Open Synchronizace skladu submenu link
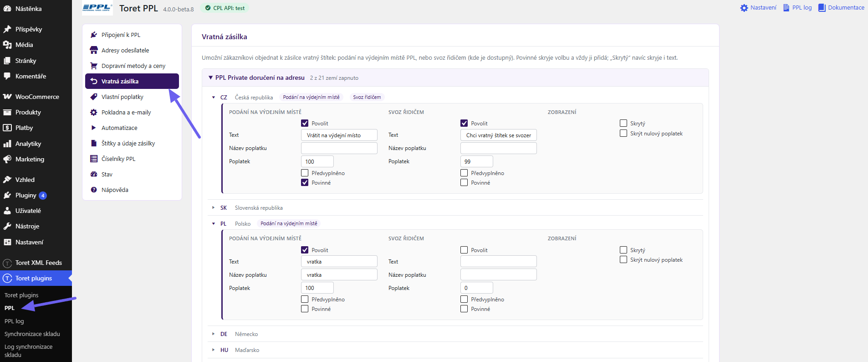Image resolution: width=868 pixels, height=362 pixels. [32, 334]
